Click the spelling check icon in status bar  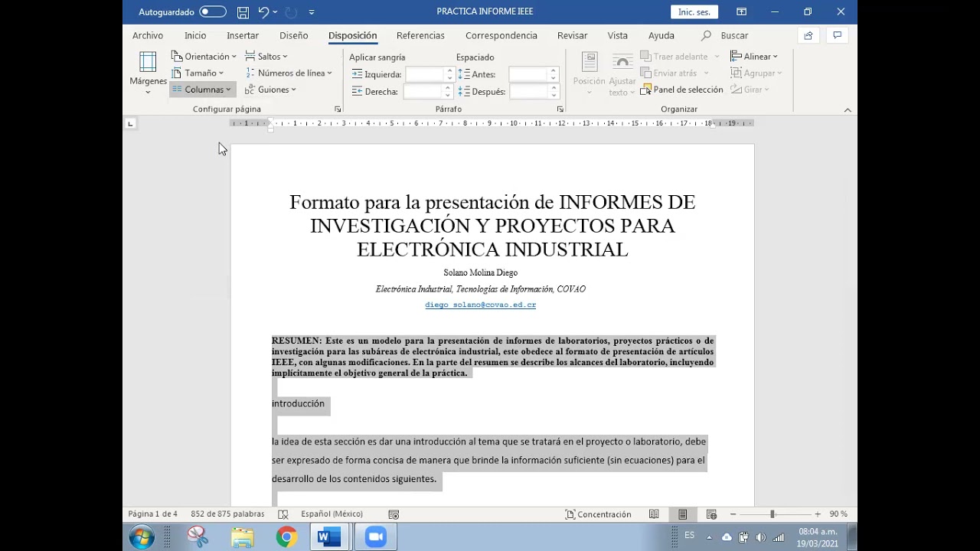coord(283,514)
